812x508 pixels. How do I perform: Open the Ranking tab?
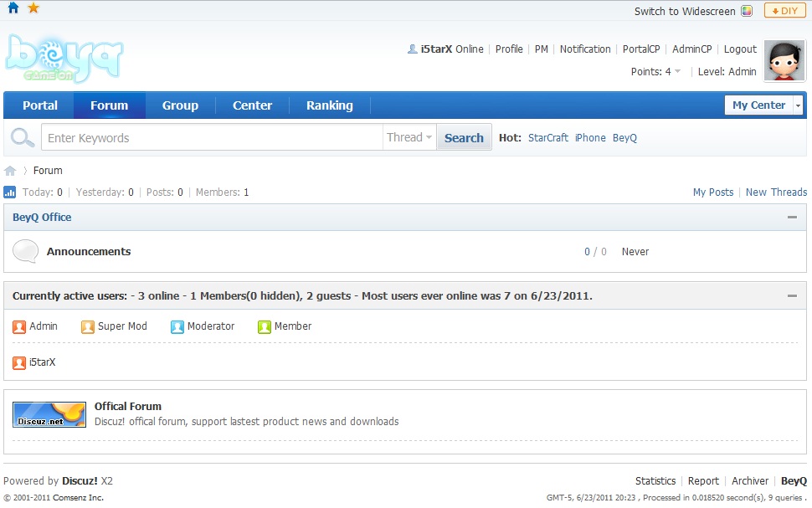(x=329, y=105)
